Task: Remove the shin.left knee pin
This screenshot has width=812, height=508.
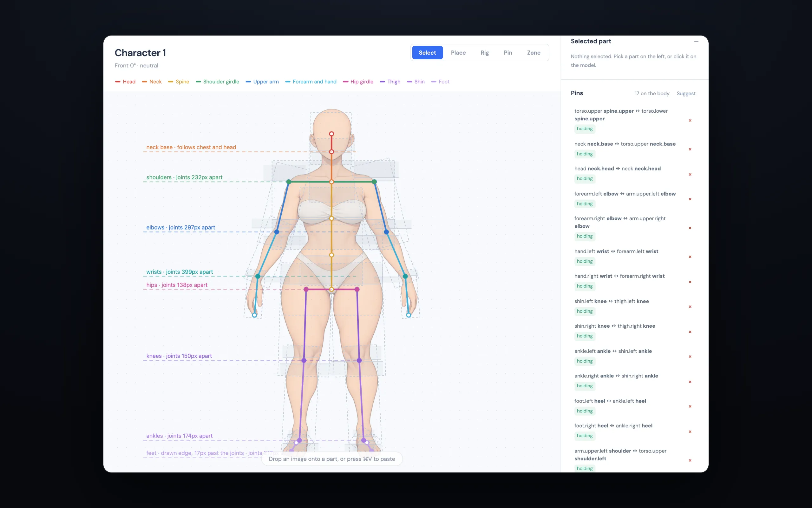Action: click(x=690, y=307)
